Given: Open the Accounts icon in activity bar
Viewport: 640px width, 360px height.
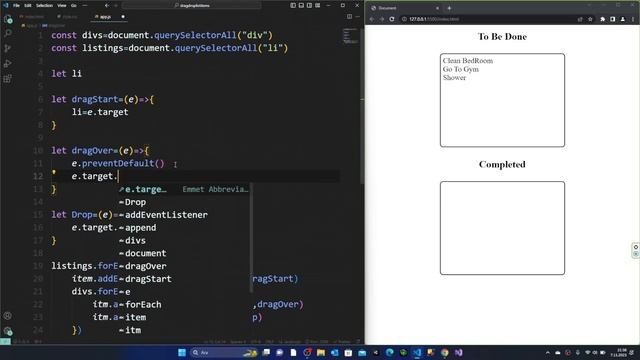Looking at the screenshot, I should point(7,316).
